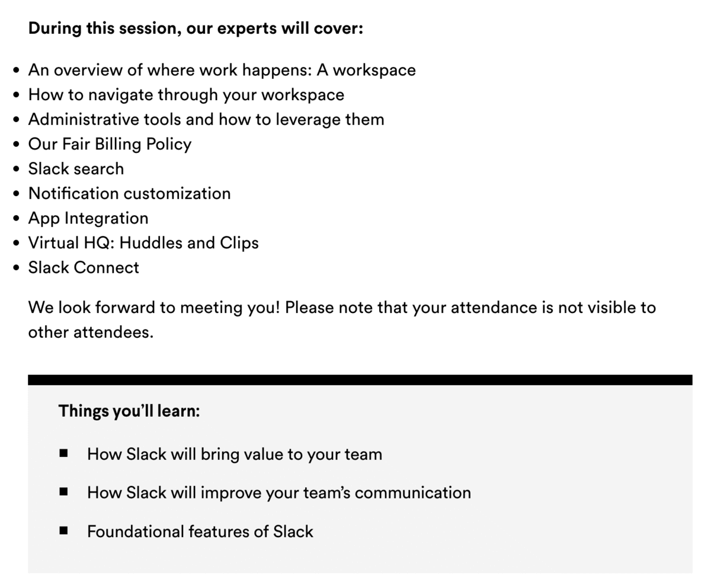Select "Foundational features of Slack" text

coord(200,532)
